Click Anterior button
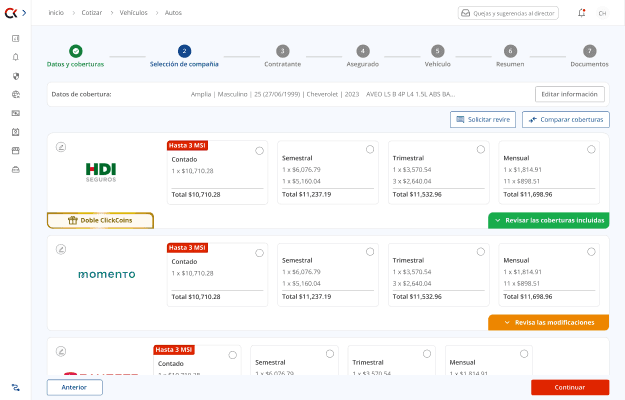Screen dimensions: 625x400 click(x=75, y=387)
